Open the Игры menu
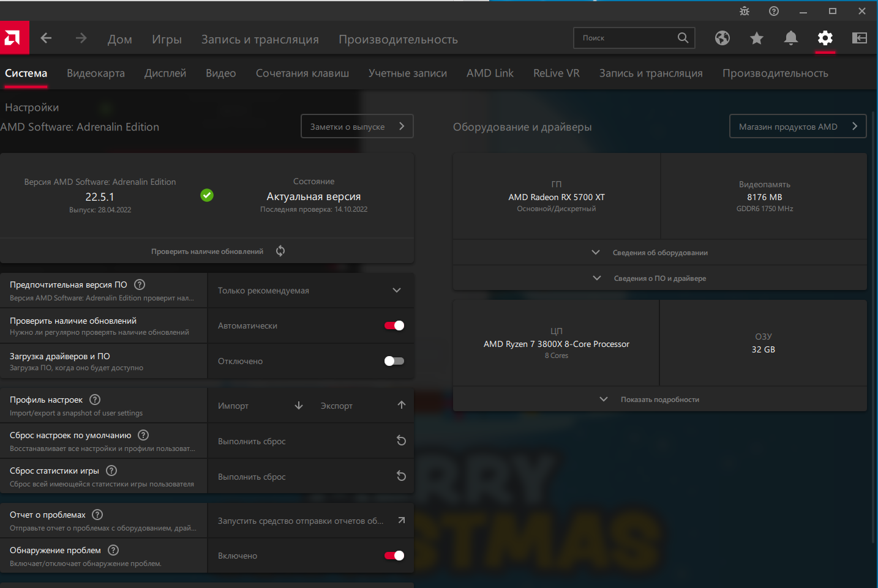This screenshot has height=588, width=878. coord(167,39)
